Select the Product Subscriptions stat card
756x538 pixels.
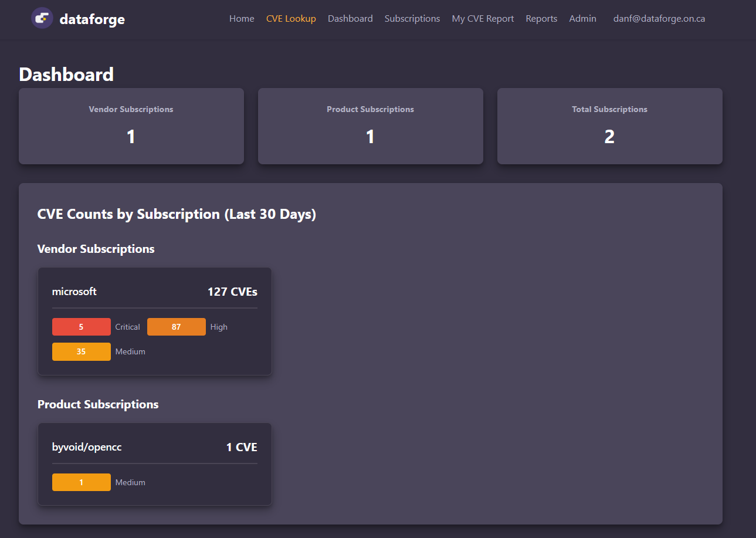(x=370, y=126)
